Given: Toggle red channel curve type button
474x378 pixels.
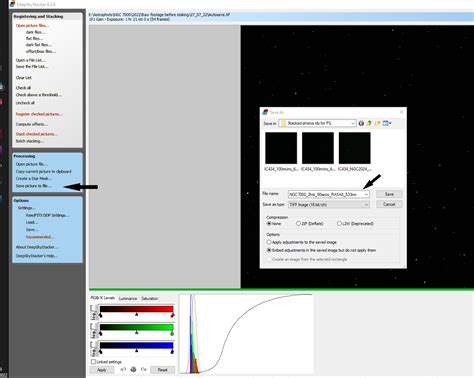Looking at the screenshot, I should point(94,312).
